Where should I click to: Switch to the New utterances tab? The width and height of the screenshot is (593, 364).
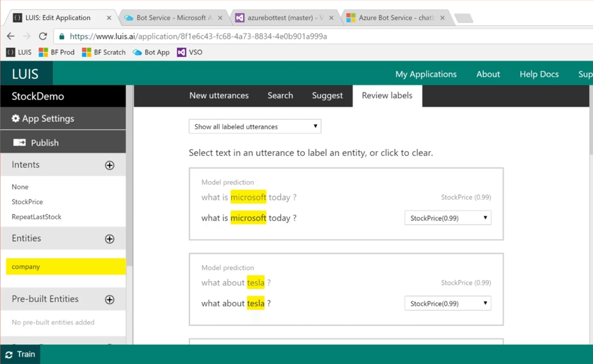coord(219,95)
